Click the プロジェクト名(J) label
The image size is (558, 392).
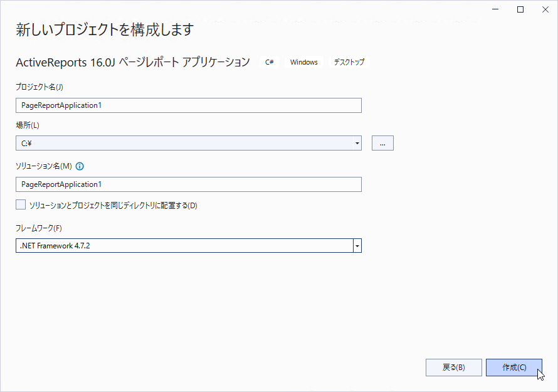(x=39, y=87)
